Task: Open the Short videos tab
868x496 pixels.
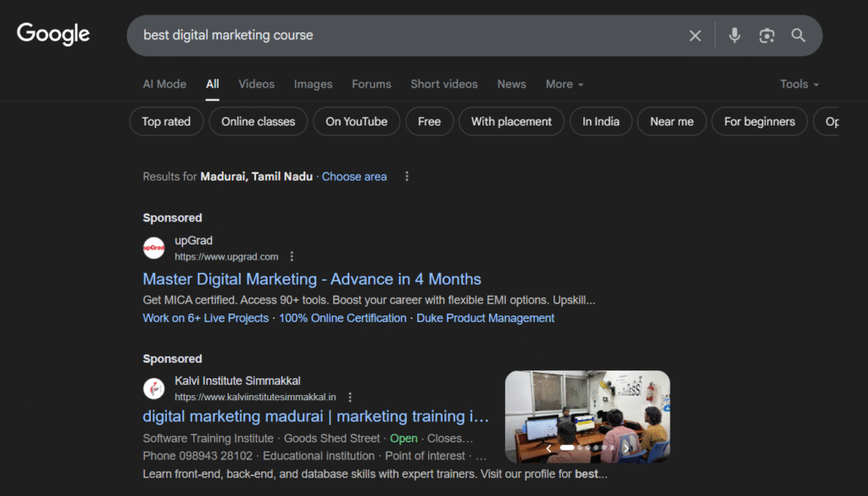Action: (x=444, y=84)
